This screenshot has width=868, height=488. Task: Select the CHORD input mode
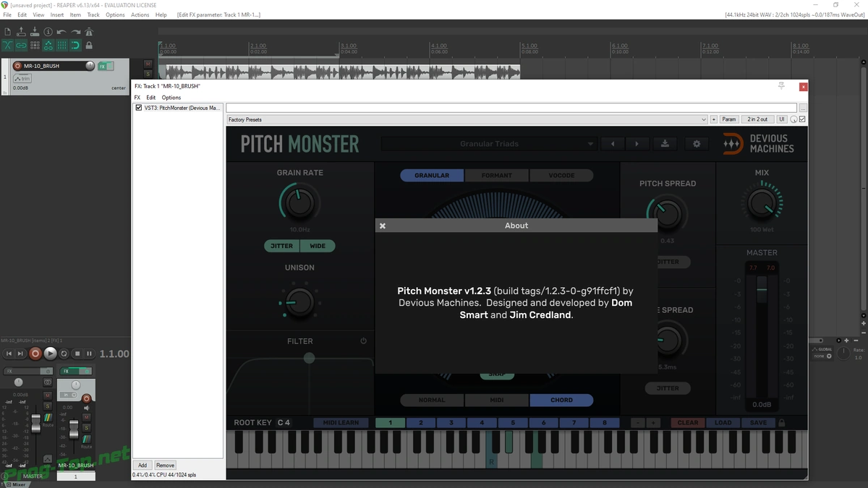pos(561,400)
